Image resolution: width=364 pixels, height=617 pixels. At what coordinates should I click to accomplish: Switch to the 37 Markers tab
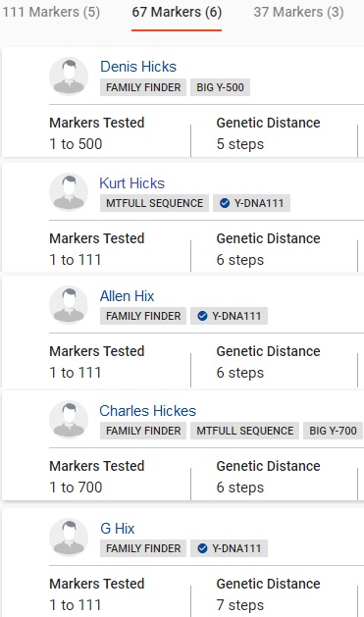click(298, 12)
